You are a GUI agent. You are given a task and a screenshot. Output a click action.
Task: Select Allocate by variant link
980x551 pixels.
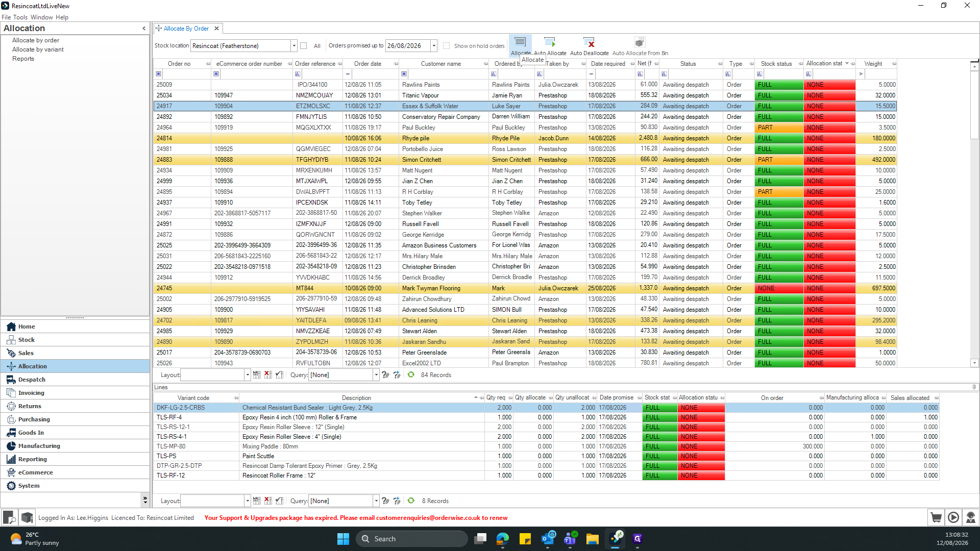tap(38, 49)
